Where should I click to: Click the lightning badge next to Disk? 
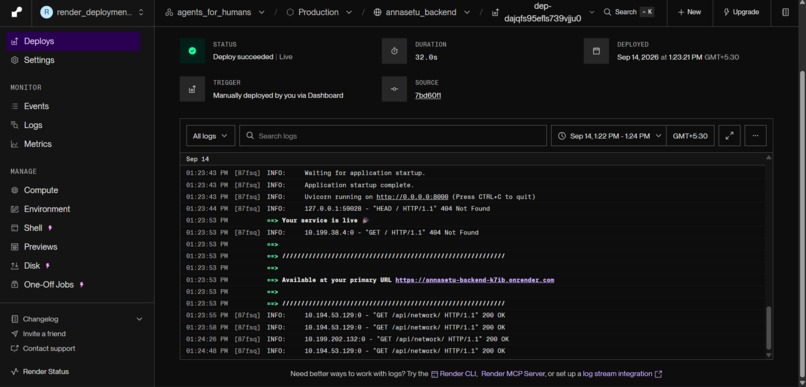click(x=47, y=266)
